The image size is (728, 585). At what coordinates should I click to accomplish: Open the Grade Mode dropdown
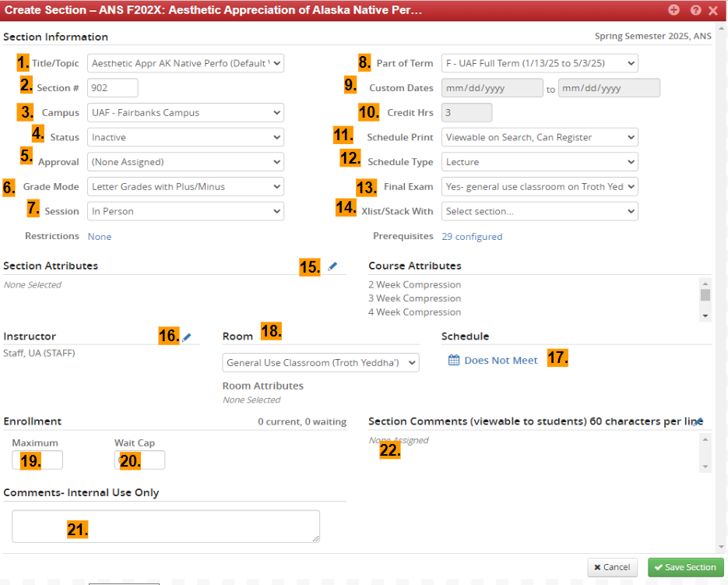pyautogui.click(x=185, y=187)
